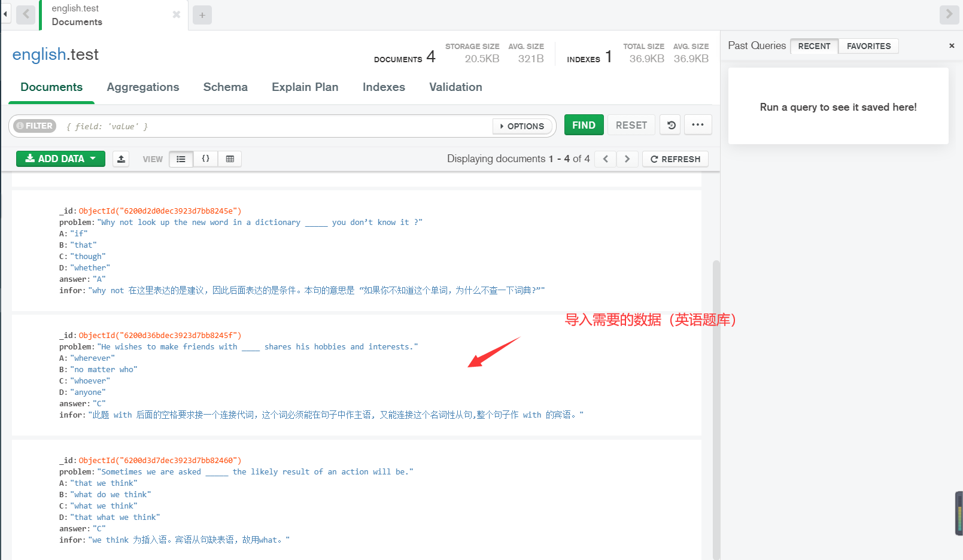Click the "wherever" option A value
The width and height of the screenshot is (963, 560).
92,358
